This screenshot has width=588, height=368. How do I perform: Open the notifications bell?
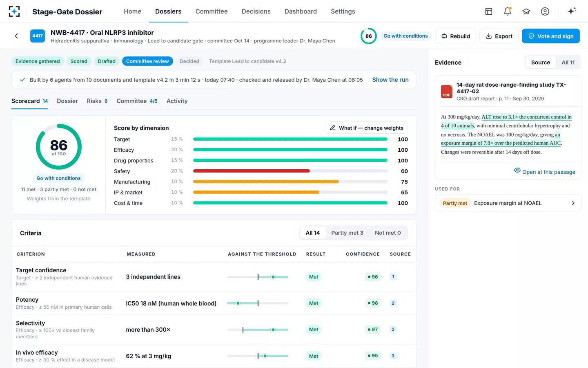pyautogui.click(x=508, y=11)
